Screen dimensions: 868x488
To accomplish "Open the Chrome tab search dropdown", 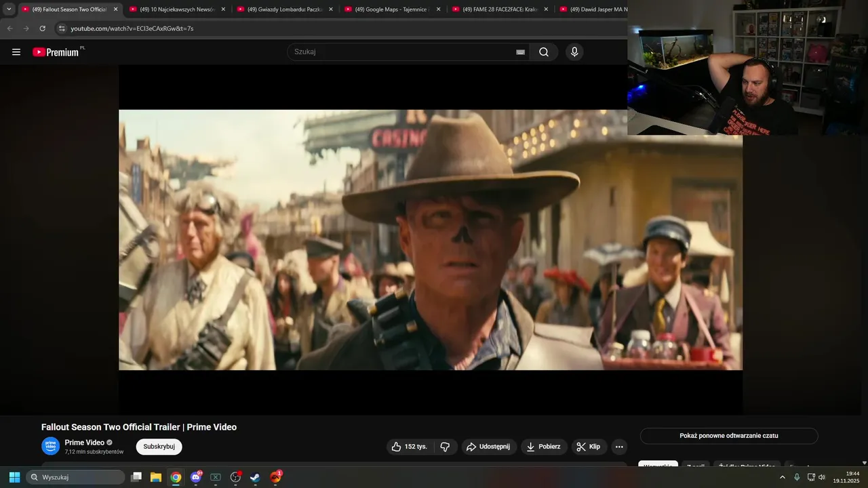I will click(x=9, y=9).
